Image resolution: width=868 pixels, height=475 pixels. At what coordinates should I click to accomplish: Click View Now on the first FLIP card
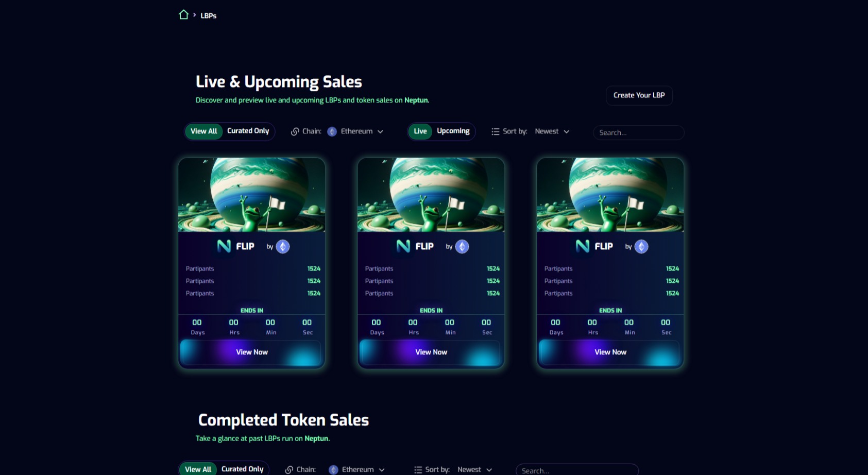pyautogui.click(x=251, y=352)
